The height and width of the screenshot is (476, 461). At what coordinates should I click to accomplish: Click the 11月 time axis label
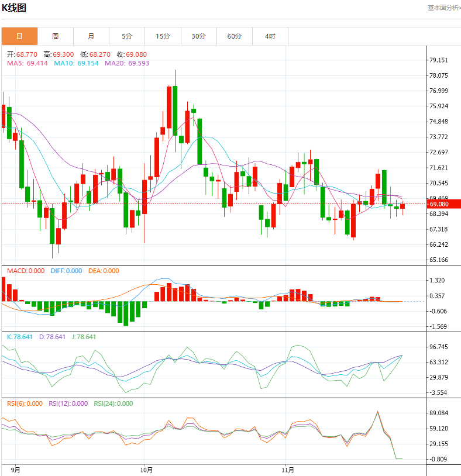288,470
